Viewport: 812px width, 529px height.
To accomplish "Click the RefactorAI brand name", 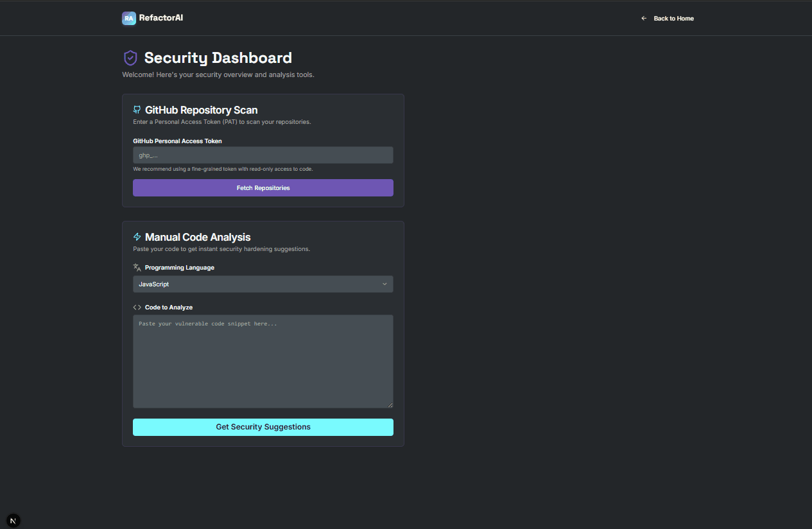I will (161, 18).
